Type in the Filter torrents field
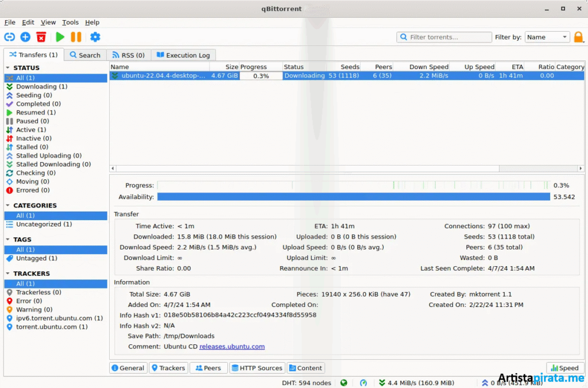This screenshot has height=388, width=588. [x=444, y=36]
